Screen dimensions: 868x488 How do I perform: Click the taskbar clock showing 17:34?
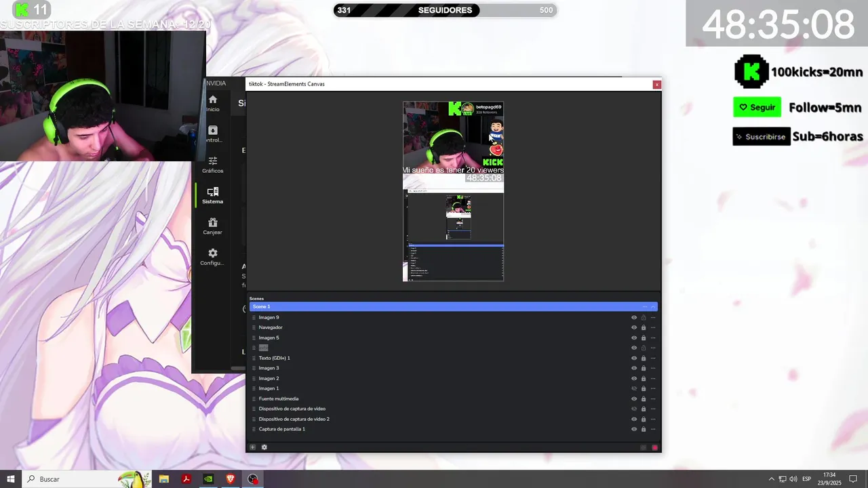click(829, 479)
